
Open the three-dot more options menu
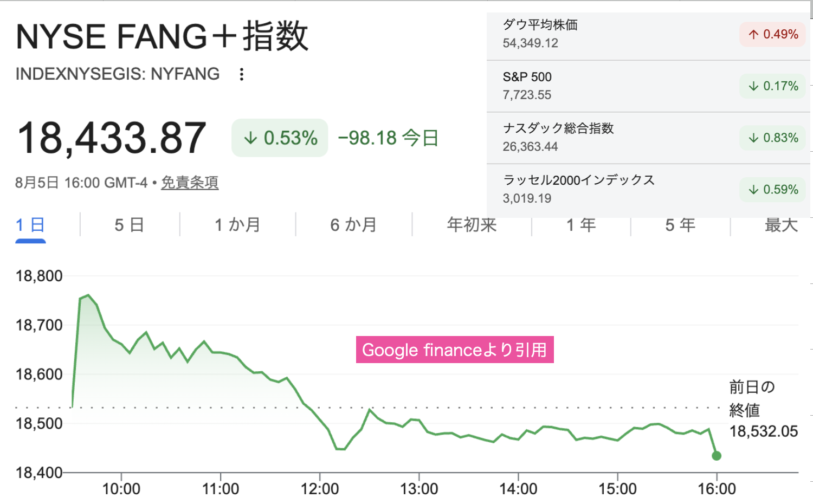tap(242, 74)
